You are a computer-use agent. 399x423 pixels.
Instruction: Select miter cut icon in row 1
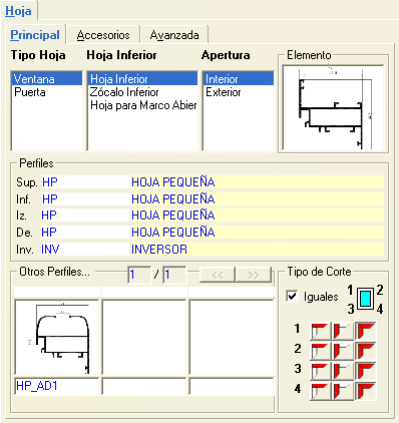(x=365, y=331)
